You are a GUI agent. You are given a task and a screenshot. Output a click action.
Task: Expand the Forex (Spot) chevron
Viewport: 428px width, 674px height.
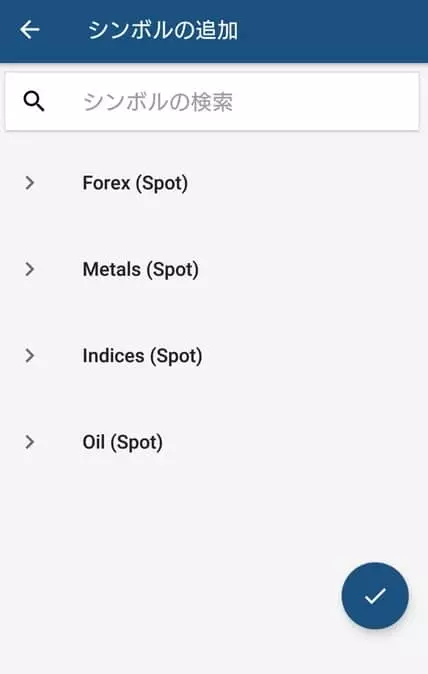pos(29,183)
